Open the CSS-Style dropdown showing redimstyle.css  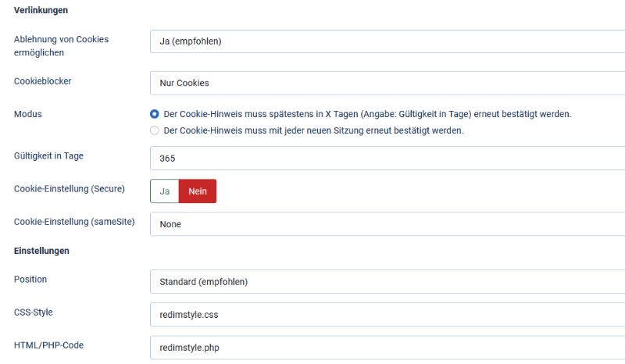(387, 314)
